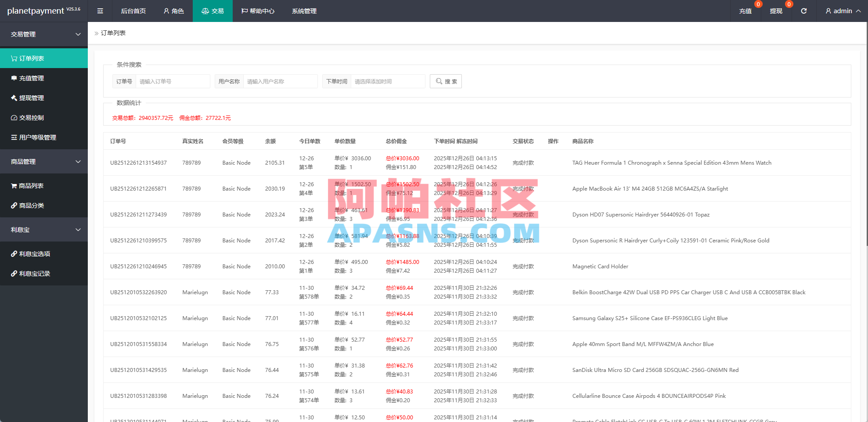Open 帮助中心 in top navigation
868x422 pixels.
click(258, 11)
